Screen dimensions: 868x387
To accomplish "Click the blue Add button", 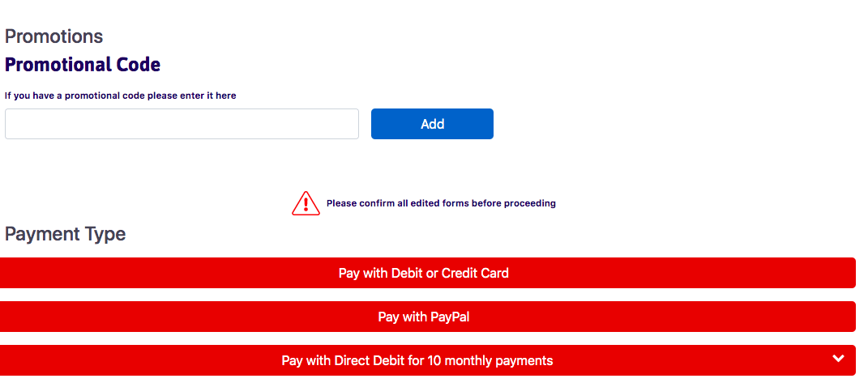I will [x=432, y=124].
